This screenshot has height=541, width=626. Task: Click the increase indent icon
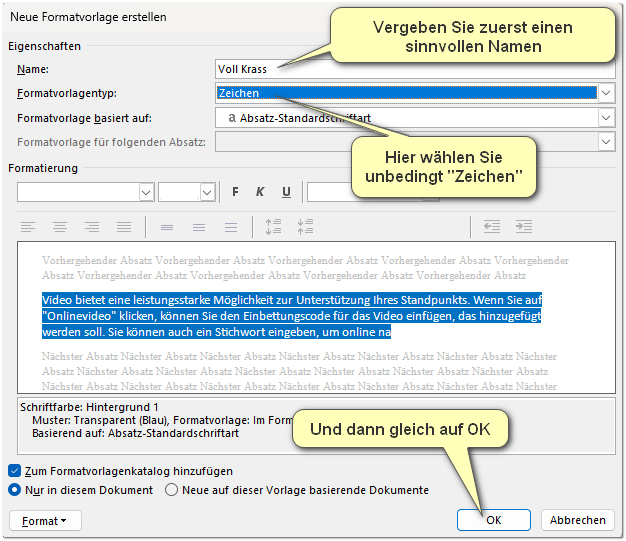[x=525, y=227]
